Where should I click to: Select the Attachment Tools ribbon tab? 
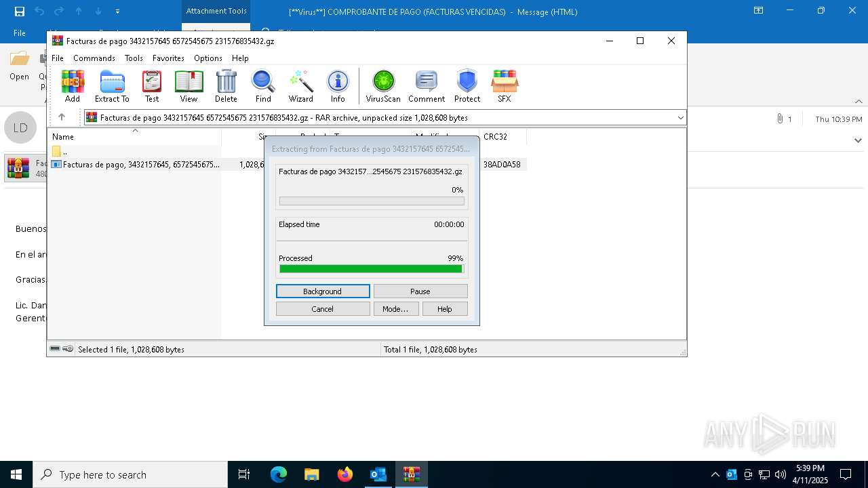[216, 11]
